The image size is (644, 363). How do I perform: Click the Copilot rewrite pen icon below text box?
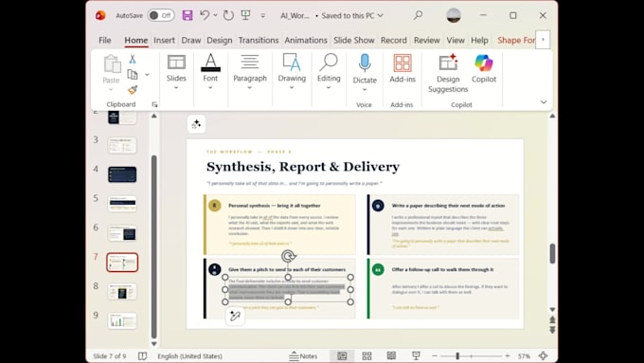pyautogui.click(x=235, y=317)
